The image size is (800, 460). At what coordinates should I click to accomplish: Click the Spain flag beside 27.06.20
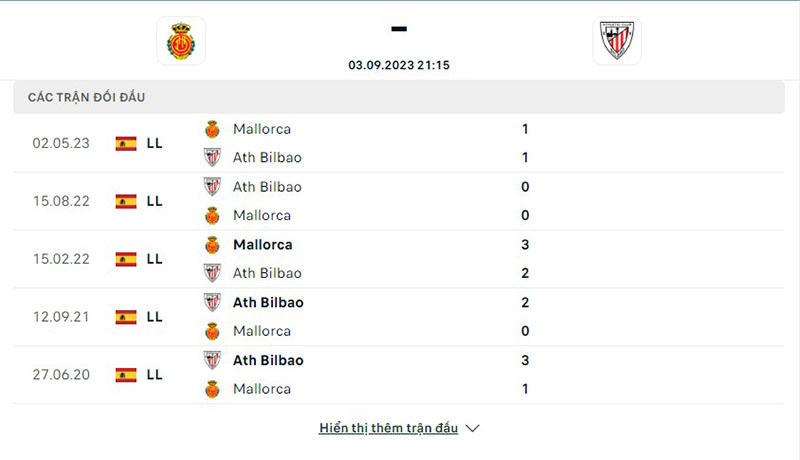tap(126, 375)
